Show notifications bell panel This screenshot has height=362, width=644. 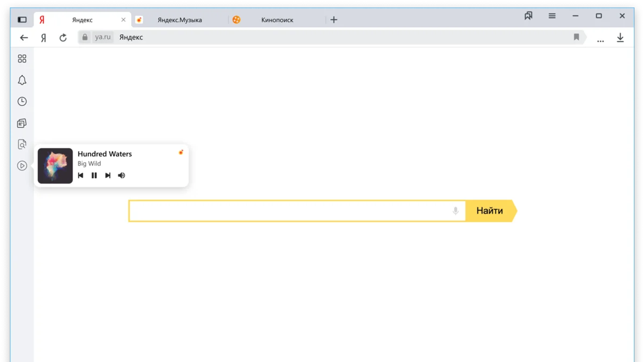(22, 80)
